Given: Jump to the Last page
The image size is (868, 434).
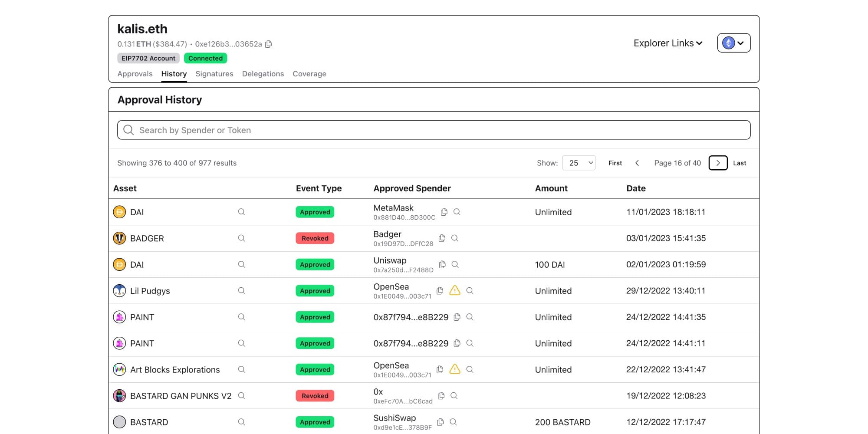Looking at the screenshot, I should 740,163.
